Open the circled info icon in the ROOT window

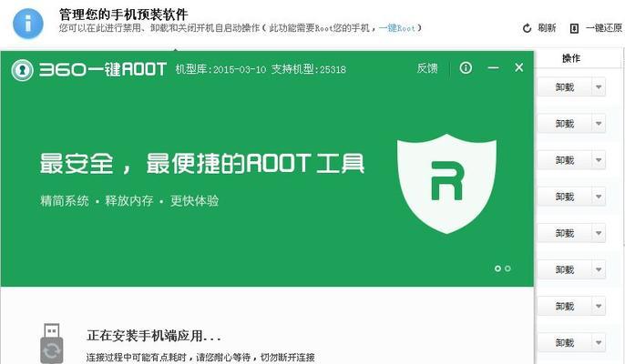466,67
